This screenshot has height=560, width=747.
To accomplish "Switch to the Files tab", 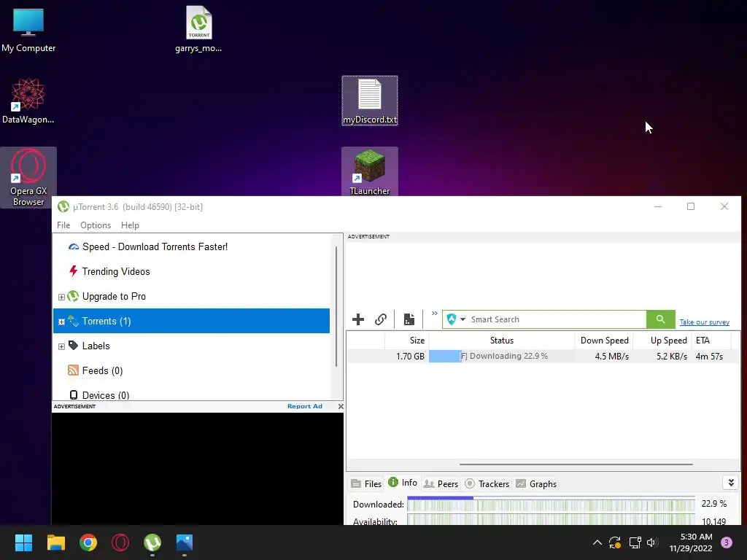I will (366, 484).
